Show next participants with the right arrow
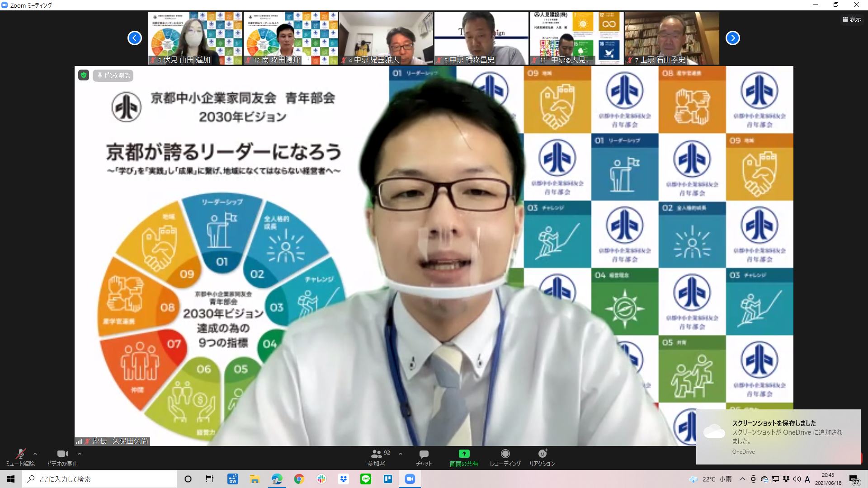The image size is (868, 488). (x=733, y=38)
